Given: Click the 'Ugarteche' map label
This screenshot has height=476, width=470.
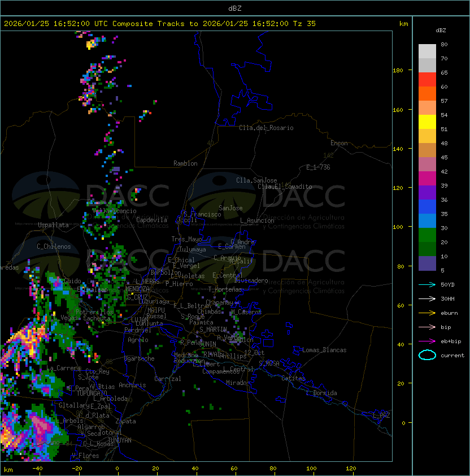Looking at the screenshot, I should coord(140,358).
